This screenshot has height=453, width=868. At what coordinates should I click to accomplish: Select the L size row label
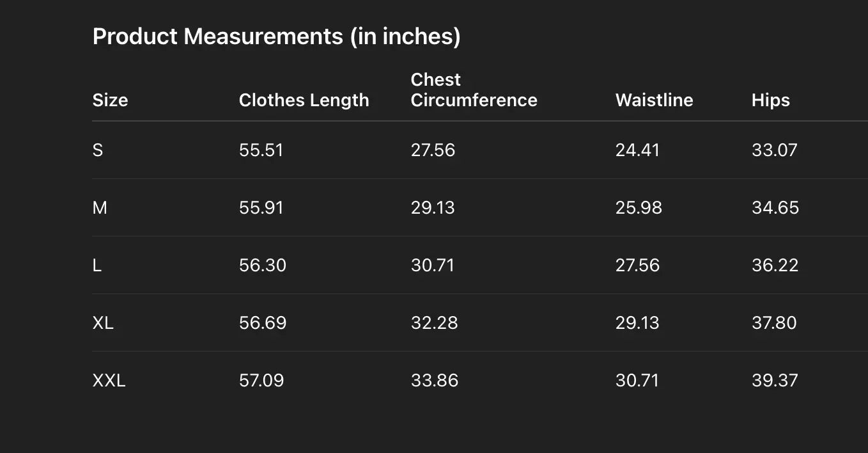pos(97,266)
